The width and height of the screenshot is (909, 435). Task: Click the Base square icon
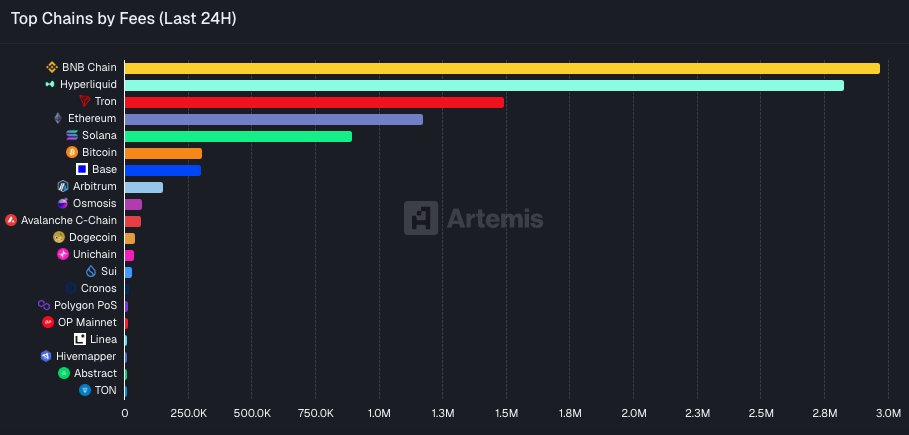(82, 169)
